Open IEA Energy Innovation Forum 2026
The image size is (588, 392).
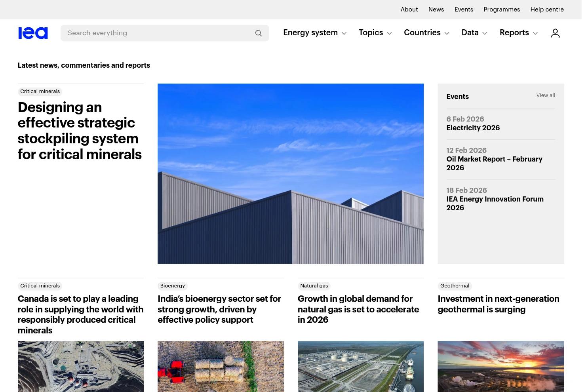coord(495,204)
